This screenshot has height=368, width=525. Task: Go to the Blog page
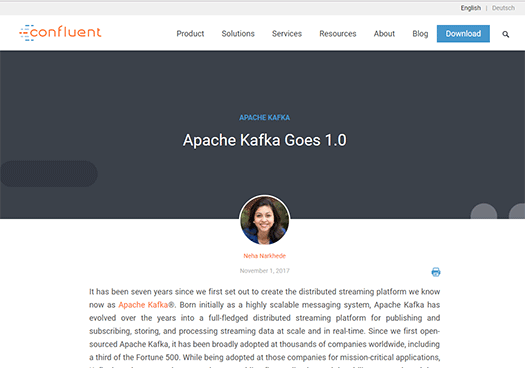click(420, 34)
